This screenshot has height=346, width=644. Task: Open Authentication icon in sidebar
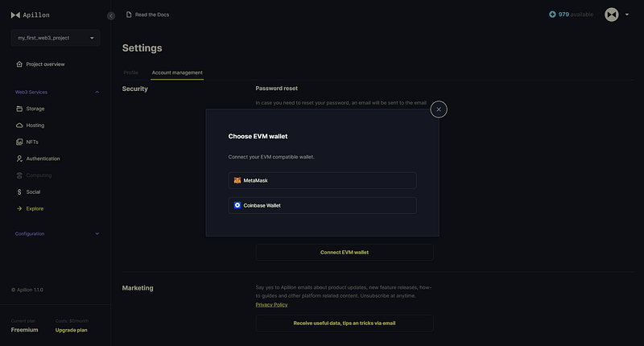(19, 159)
